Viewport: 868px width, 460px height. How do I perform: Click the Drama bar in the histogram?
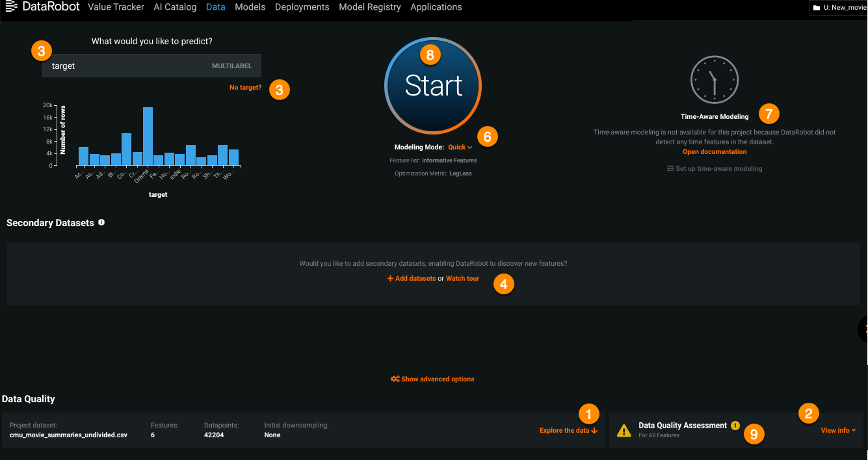148,136
